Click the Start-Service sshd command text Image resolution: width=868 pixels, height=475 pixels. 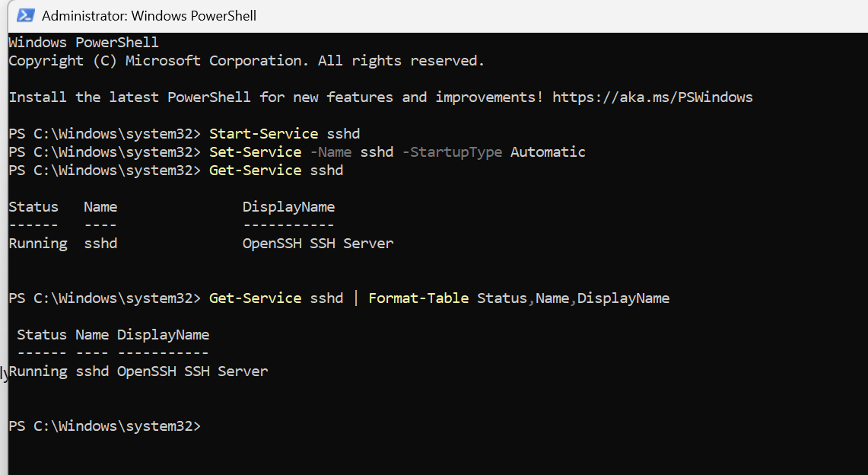(x=285, y=134)
